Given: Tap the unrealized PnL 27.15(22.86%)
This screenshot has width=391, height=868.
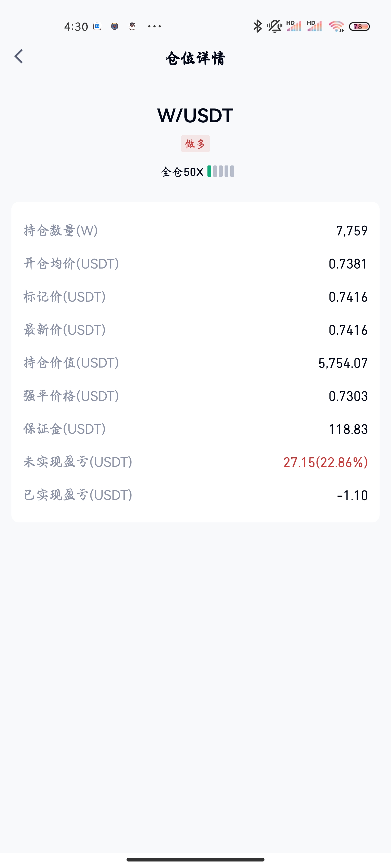Looking at the screenshot, I should pos(326,462).
